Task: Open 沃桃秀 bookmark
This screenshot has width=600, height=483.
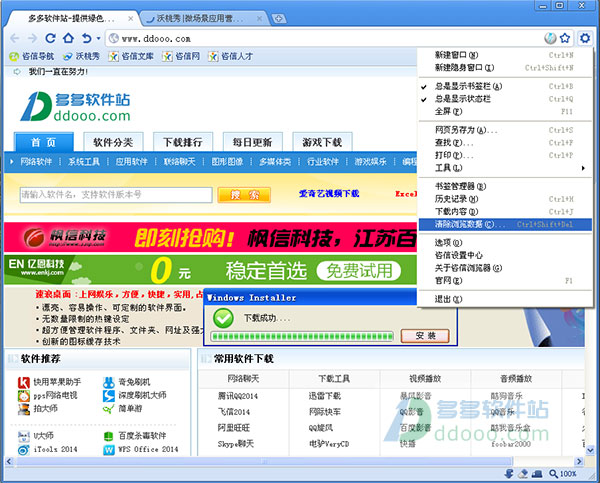Action: (81, 56)
